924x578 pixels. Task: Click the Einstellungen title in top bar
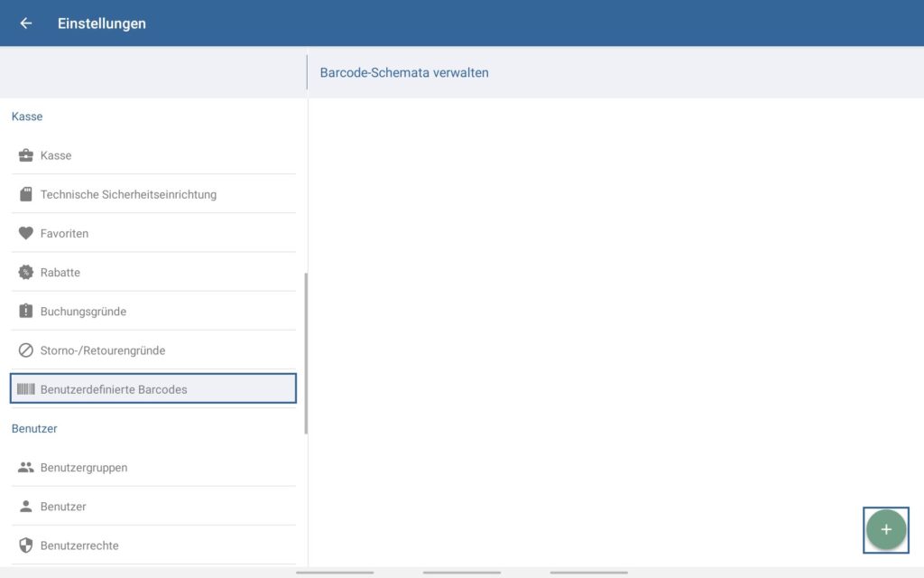click(101, 23)
